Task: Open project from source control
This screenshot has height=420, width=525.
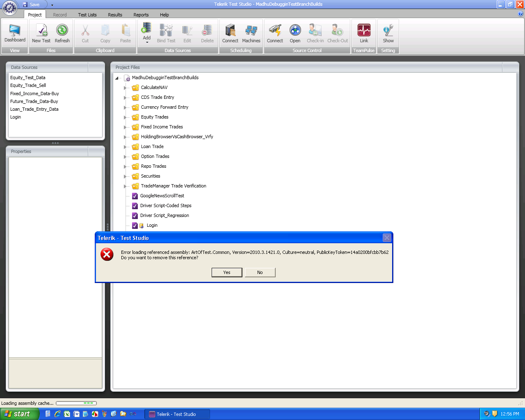Action: tap(295, 34)
